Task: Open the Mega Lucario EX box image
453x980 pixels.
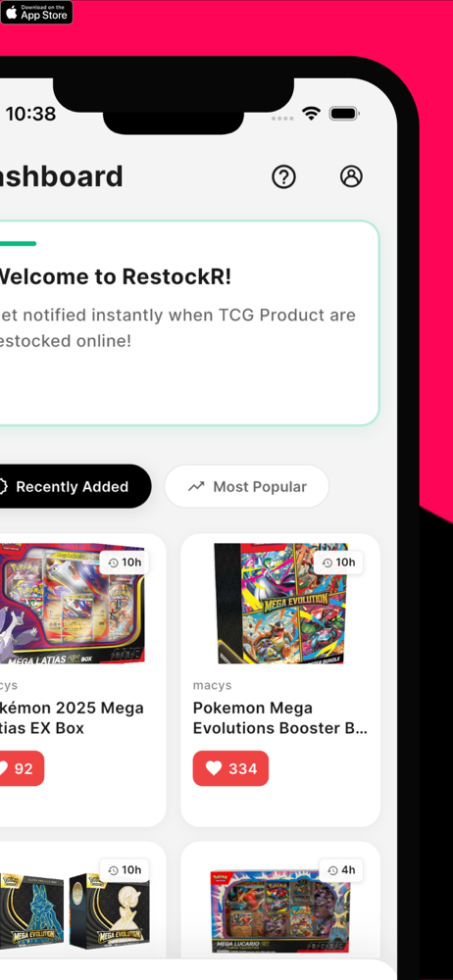Action: [x=280, y=910]
